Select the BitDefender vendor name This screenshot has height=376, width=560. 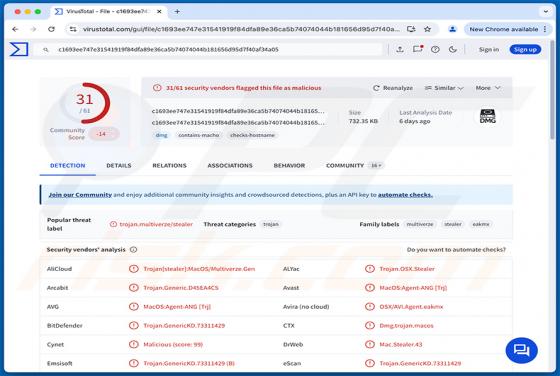tap(65, 325)
